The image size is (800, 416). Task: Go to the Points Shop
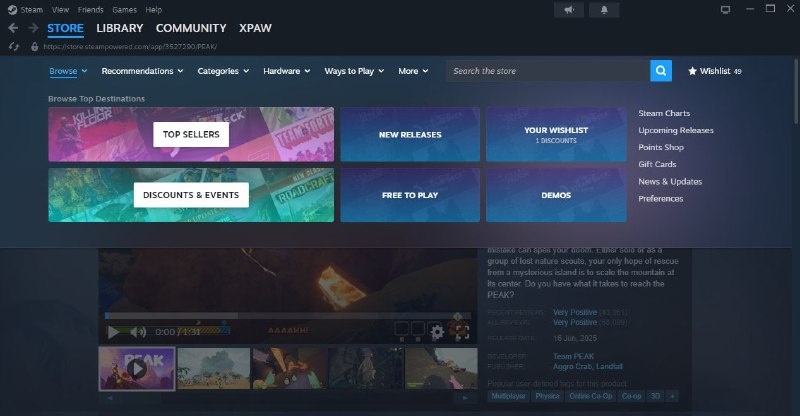click(661, 147)
